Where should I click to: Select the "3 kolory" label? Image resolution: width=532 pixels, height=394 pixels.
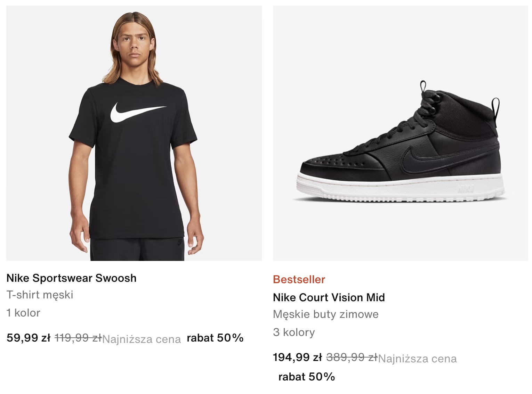point(294,332)
